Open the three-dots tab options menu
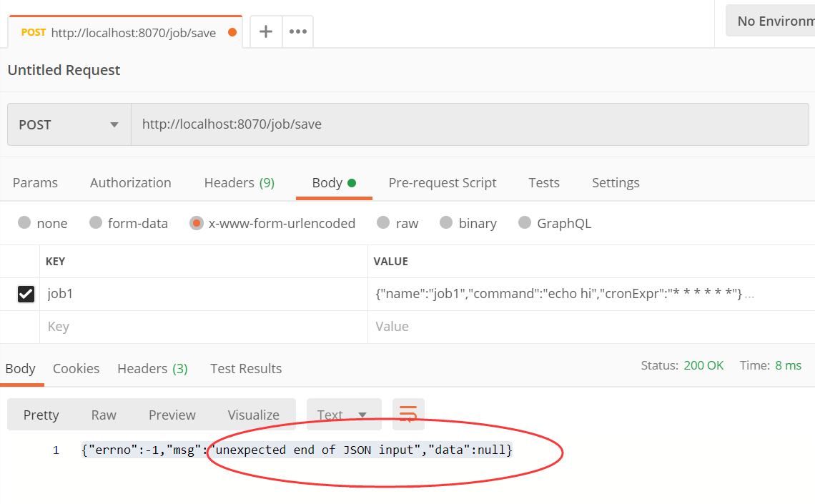 click(x=297, y=31)
